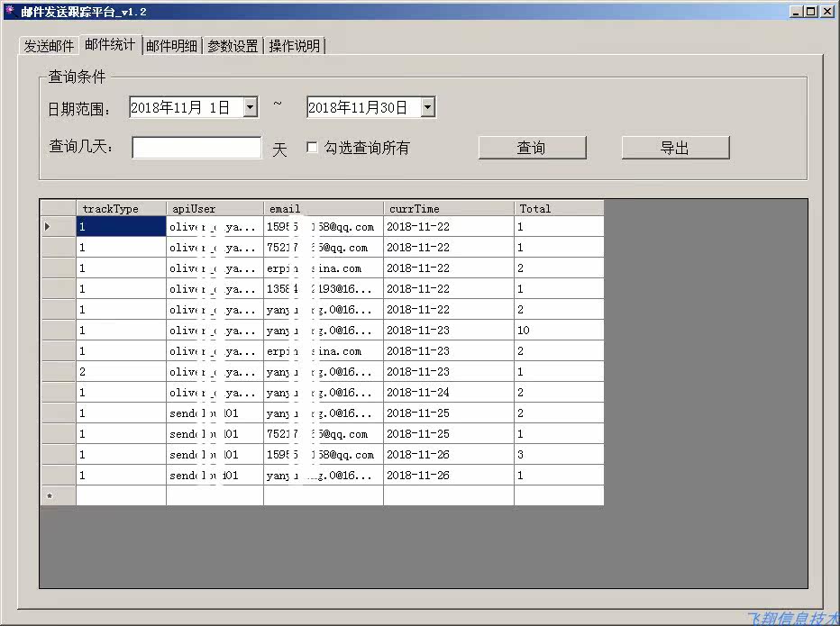Click the end date text 2018年11月30日
Viewport: 840px width, 626px height.
357,107
